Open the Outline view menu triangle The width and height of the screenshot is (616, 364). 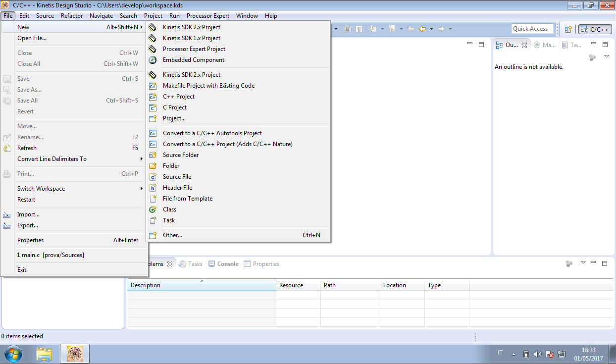[607, 56]
